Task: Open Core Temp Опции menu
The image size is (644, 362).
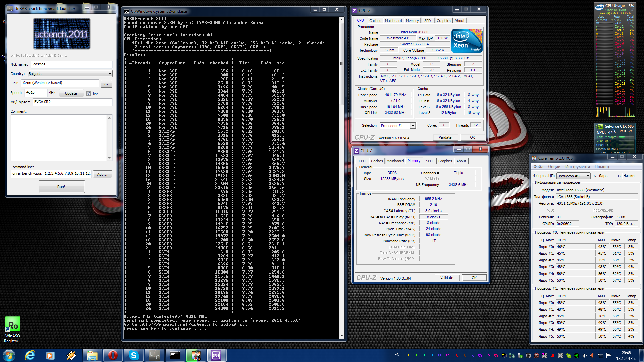Action: coord(554,167)
